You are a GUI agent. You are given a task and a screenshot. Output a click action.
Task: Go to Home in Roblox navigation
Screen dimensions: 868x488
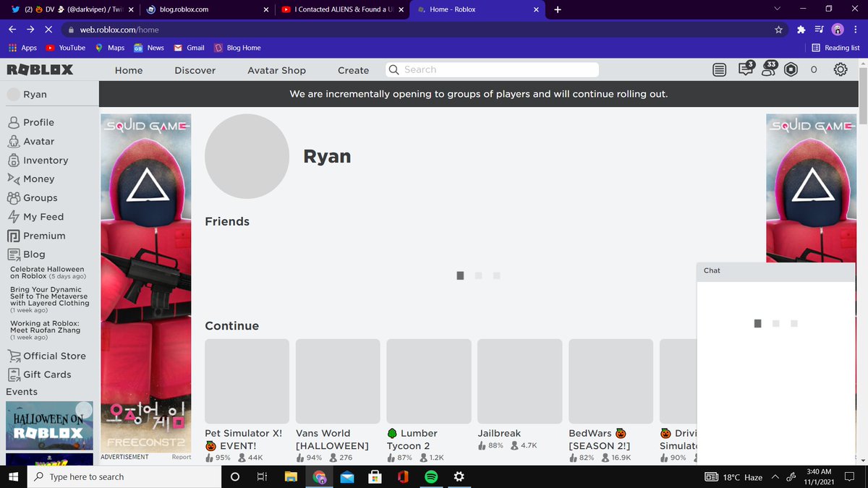tap(129, 70)
